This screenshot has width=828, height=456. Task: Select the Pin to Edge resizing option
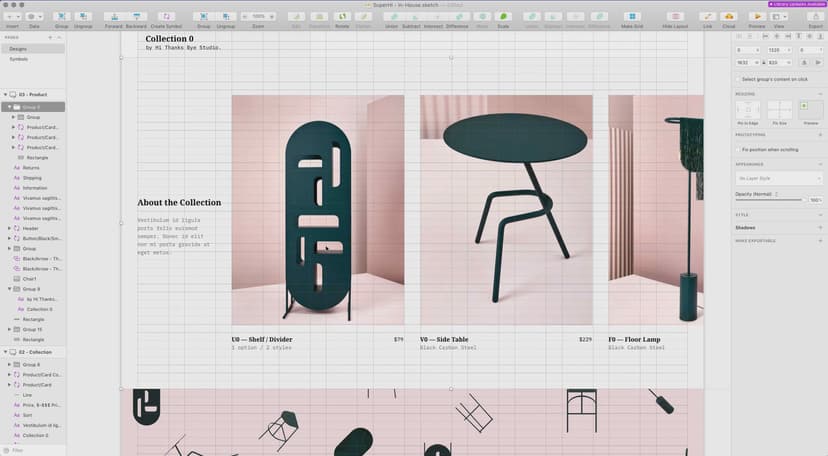[x=748, y=109]
